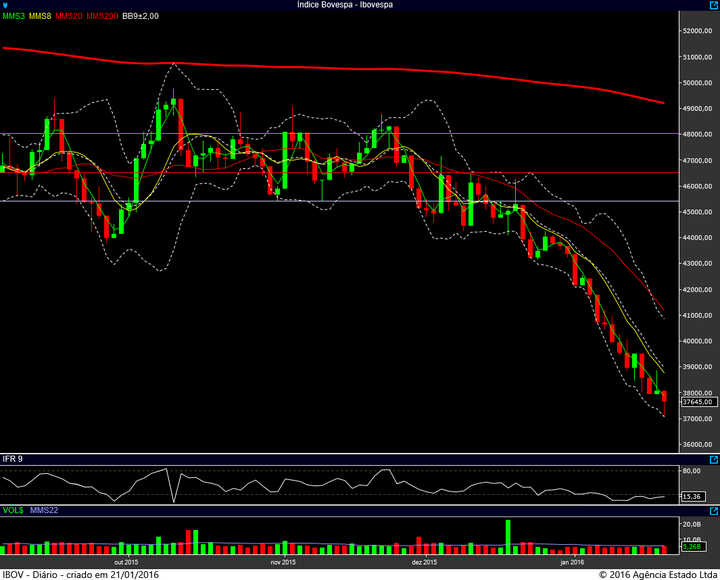Click the VOL$ indicator label
The image size is (720, 580).
coord(13,510)
